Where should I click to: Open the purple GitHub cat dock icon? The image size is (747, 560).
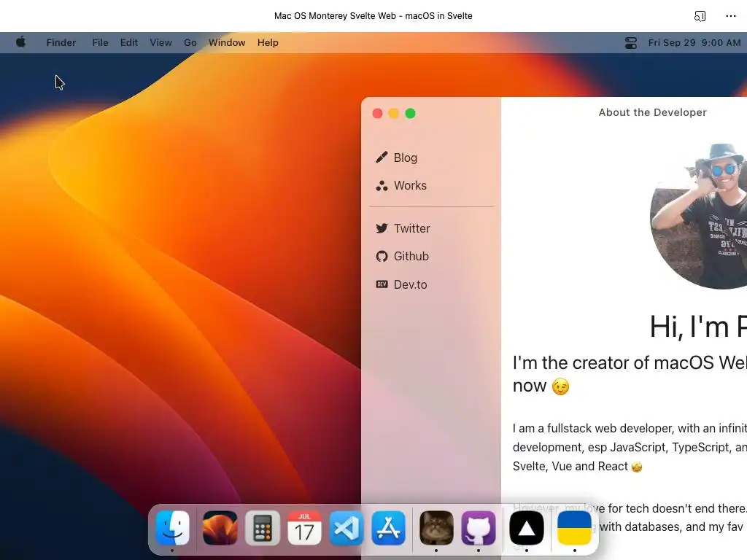[x=479, y=528]
